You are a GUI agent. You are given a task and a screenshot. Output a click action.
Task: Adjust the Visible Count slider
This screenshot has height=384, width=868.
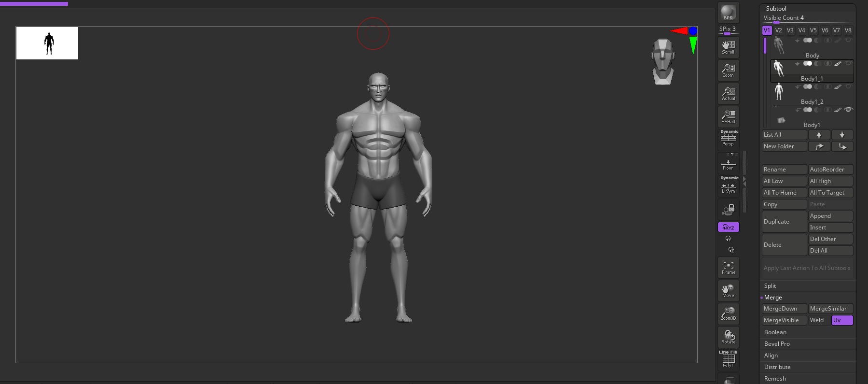click(807, 19)
